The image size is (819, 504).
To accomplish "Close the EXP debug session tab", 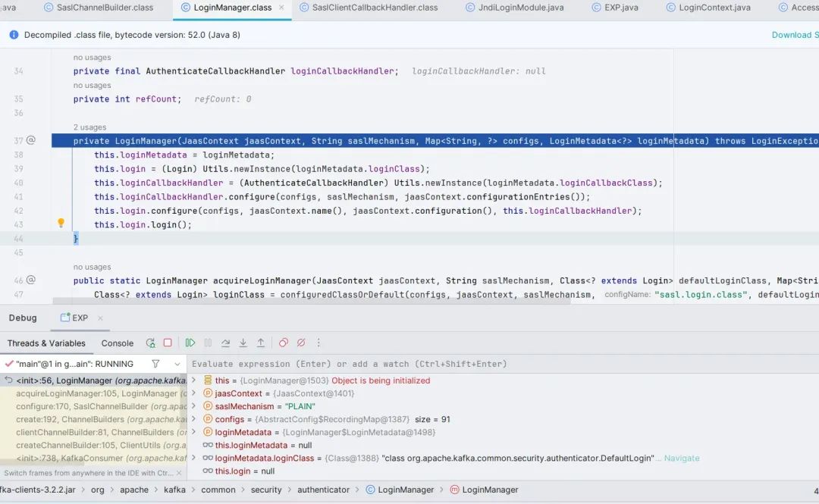I will [x=100, y=318].
